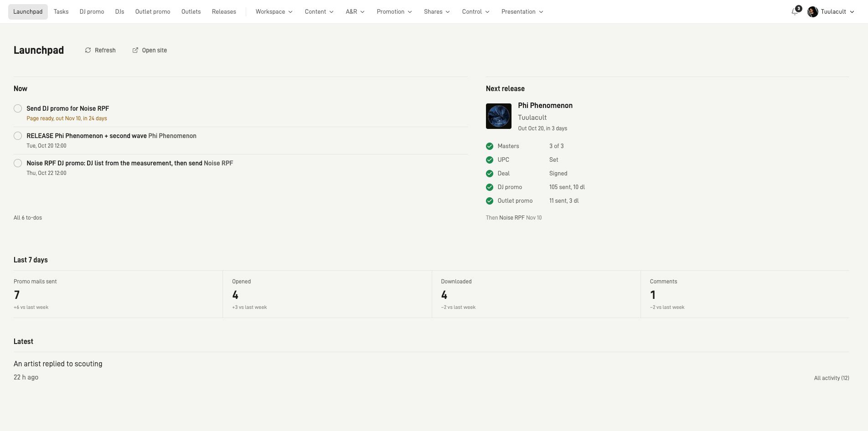Open 'All activity (12)' link
Screen dimensions: 868x431
coord(832,378)
